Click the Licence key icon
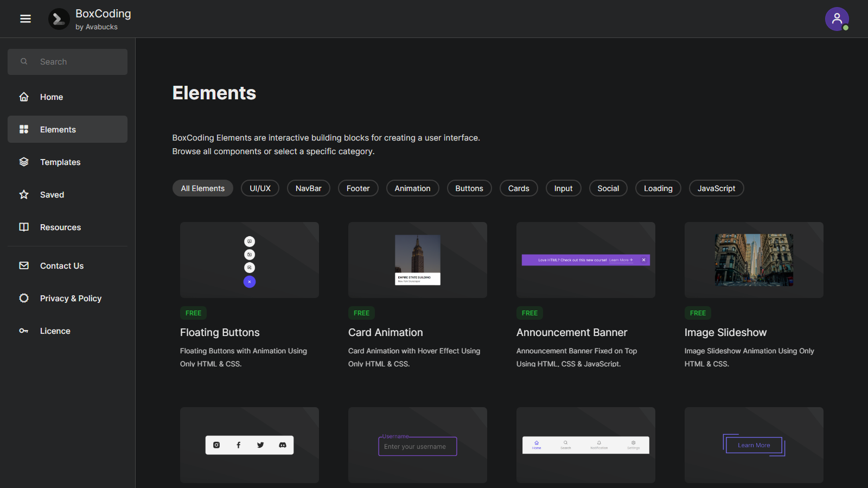Image resolution: width=868 pixels, height=488 pixels. tap(24, 331)
